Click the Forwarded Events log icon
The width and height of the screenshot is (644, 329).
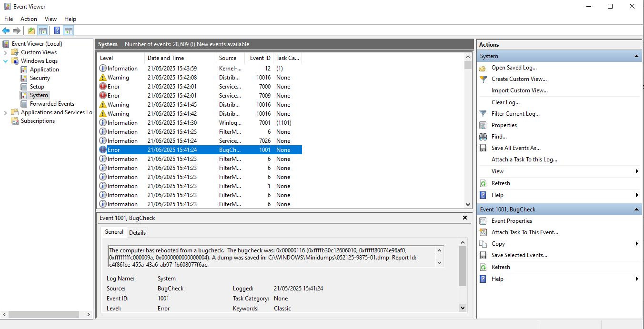[24, 104]
